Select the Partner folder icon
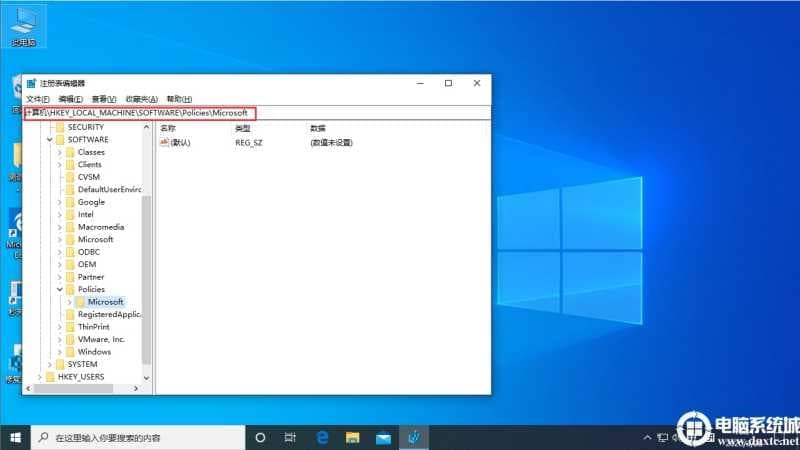The height and width of the screenshot is (450, 800). click(70, 277)
